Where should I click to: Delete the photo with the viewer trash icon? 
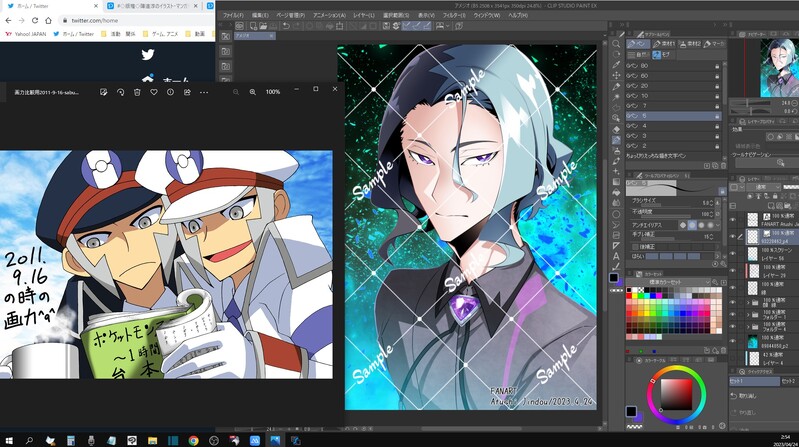(137, 92)
